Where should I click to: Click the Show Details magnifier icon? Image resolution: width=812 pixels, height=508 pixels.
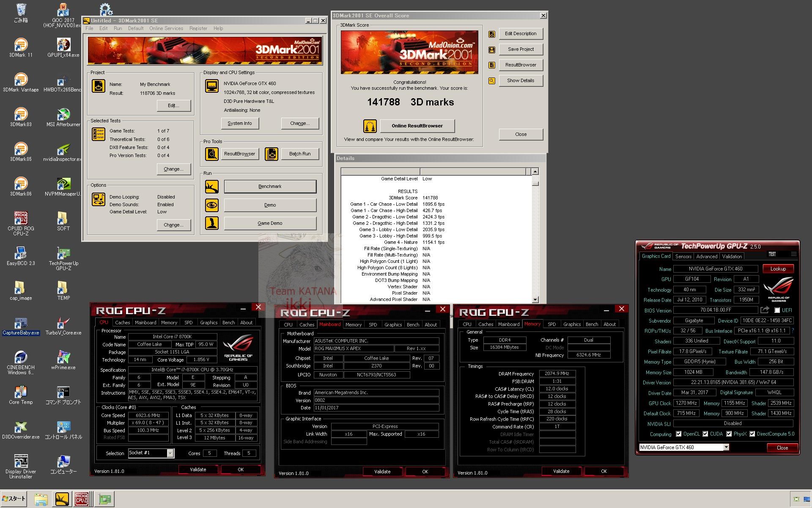492,80
